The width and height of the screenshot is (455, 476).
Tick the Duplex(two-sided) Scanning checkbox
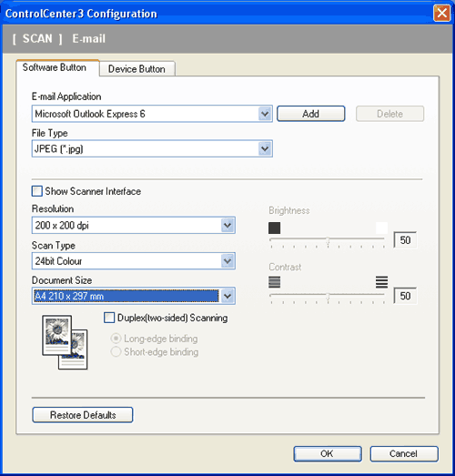click(x=109, y=318)
